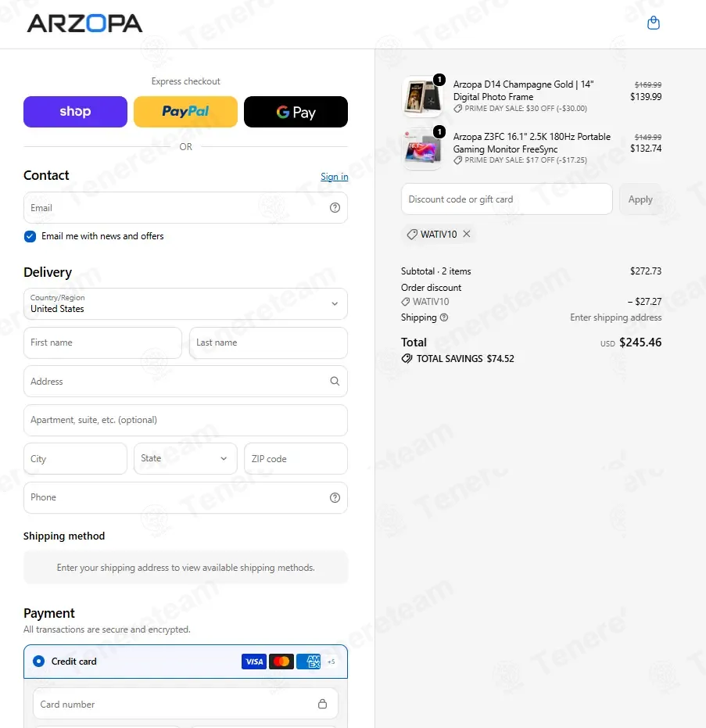Uncheck Email me with news and offers
This screenshot has width=706, height=728.
click(30, 236)
